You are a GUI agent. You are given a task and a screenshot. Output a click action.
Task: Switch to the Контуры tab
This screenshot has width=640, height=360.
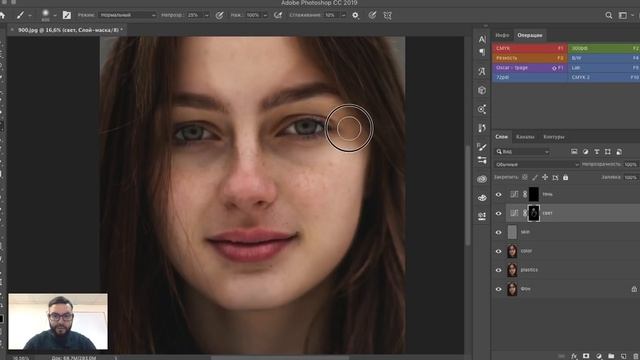pos(554,137)
